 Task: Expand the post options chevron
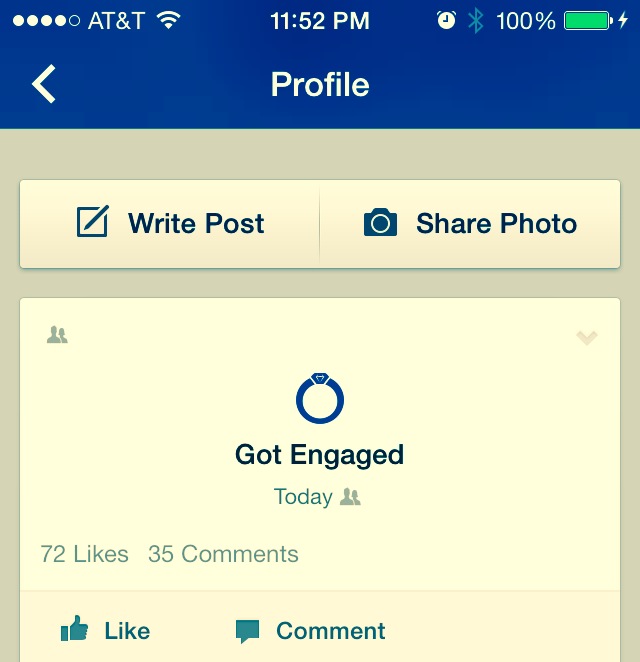click(x=587, y=338)
